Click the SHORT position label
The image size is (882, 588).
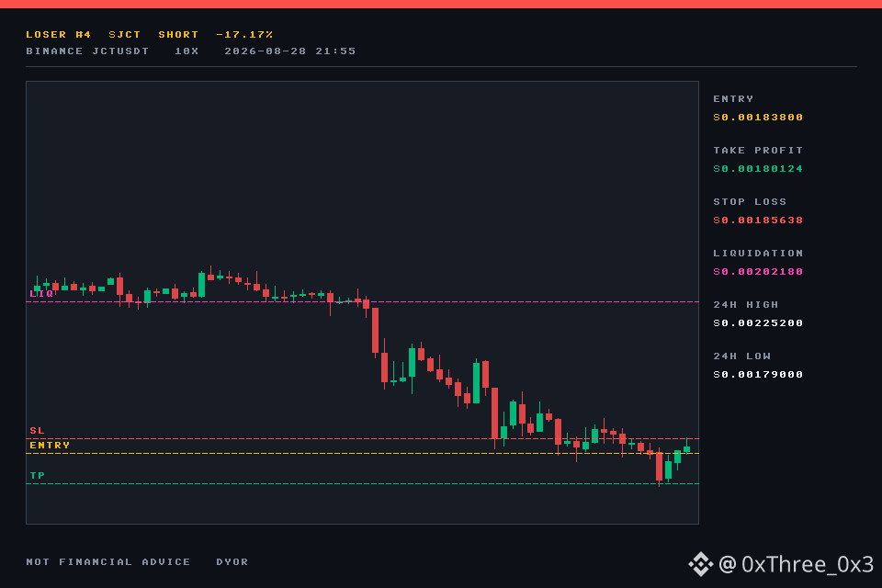tap(178, 35)
